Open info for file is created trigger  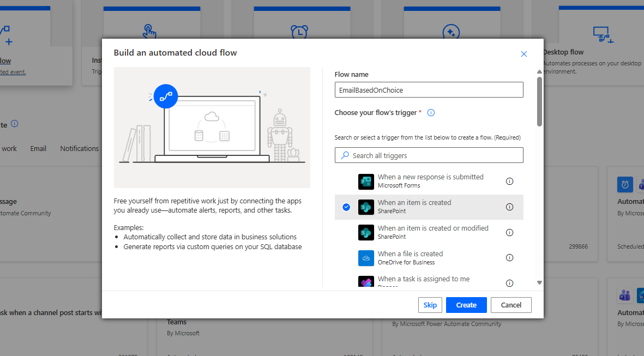point(509,258)
